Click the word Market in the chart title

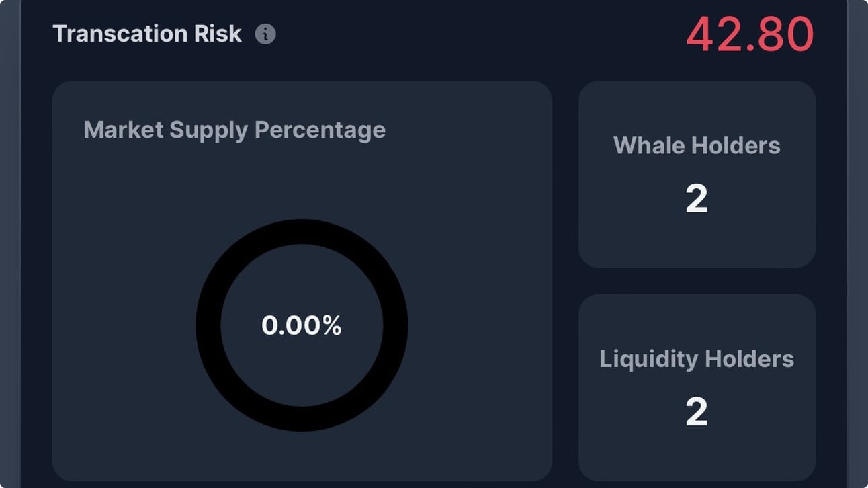pyautogui.click(x=123, y=130)
